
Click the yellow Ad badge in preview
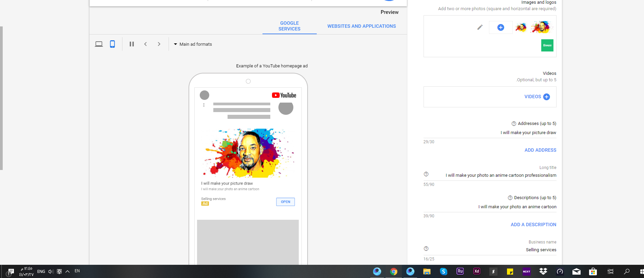(x=205, y=204)
